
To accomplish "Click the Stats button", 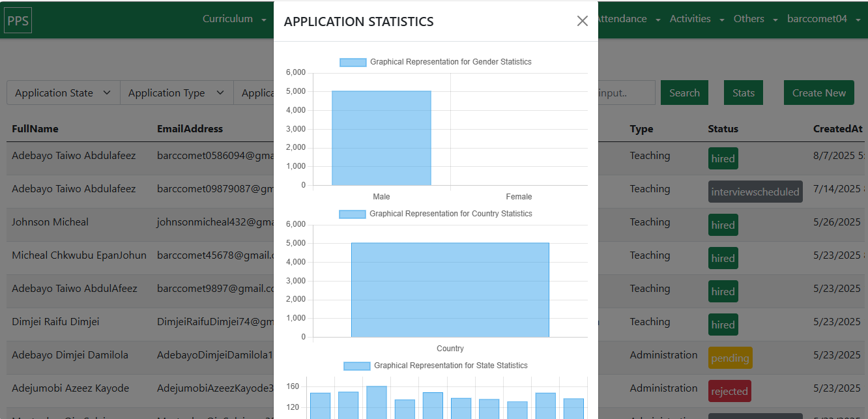I will coord(743,93).
